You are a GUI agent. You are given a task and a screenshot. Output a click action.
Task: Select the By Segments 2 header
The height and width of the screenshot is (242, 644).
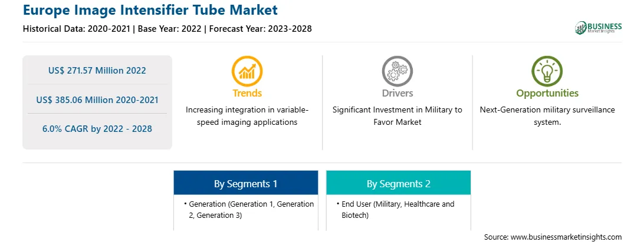click(399, 183)
